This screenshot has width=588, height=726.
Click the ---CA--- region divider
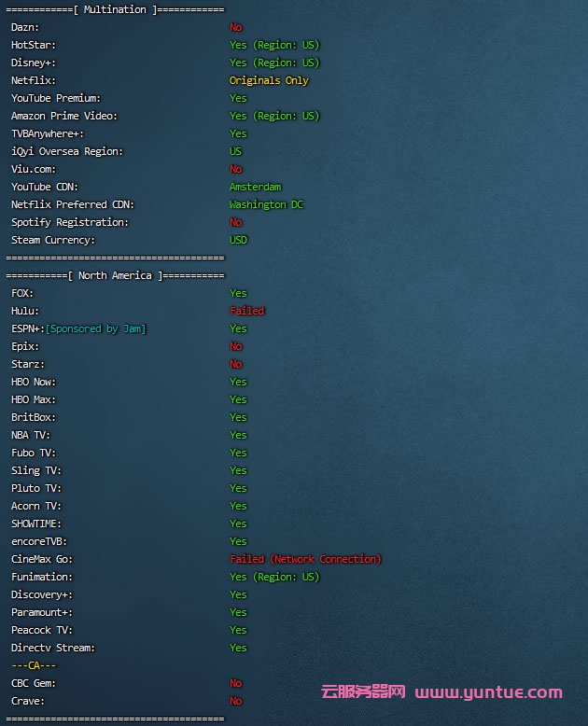pyautogui.click(x=34, y=665)
